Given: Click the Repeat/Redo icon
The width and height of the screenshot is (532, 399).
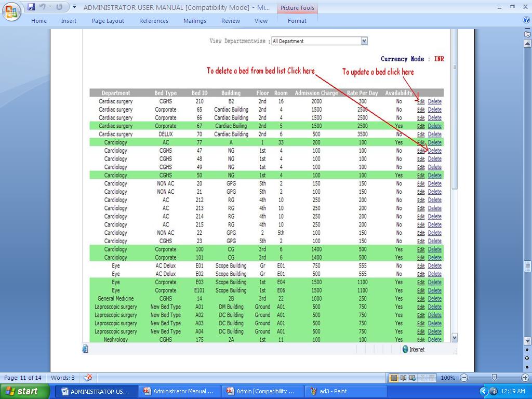Looking at the screenshot, I should coord(59,7).
